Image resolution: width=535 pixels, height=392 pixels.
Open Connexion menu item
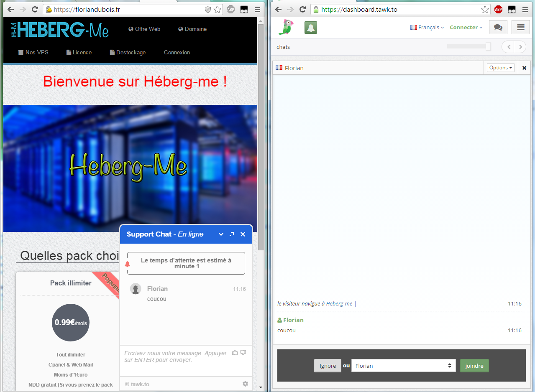(x=177, y=52)
